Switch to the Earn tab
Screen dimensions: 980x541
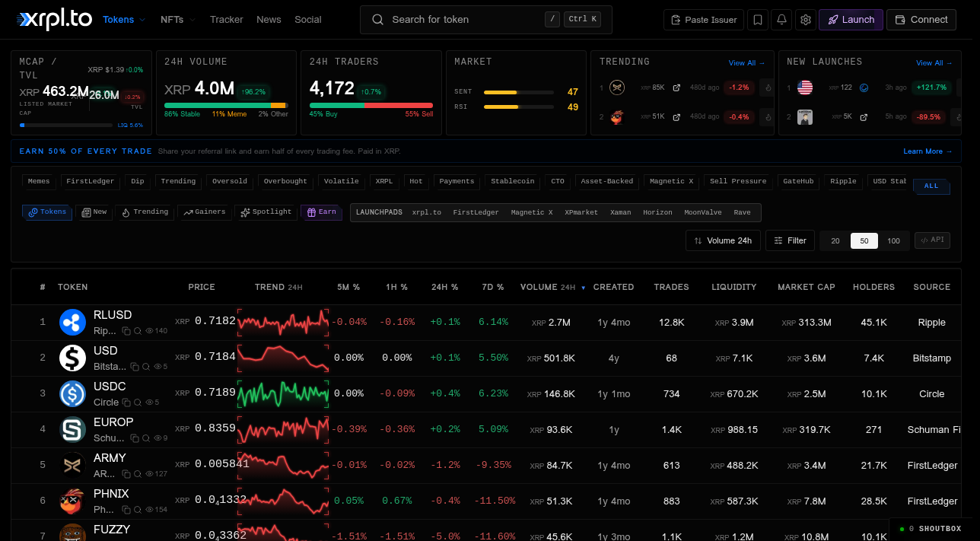click(x=321, y=212)
